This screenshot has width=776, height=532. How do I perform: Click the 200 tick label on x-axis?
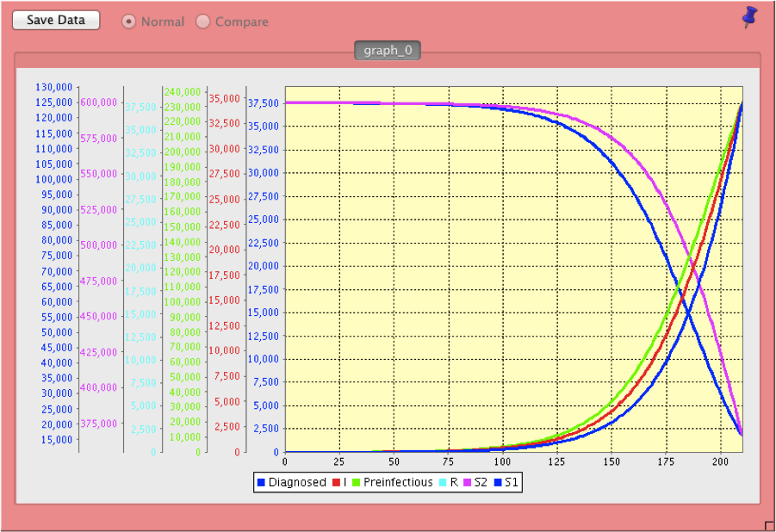719,463
